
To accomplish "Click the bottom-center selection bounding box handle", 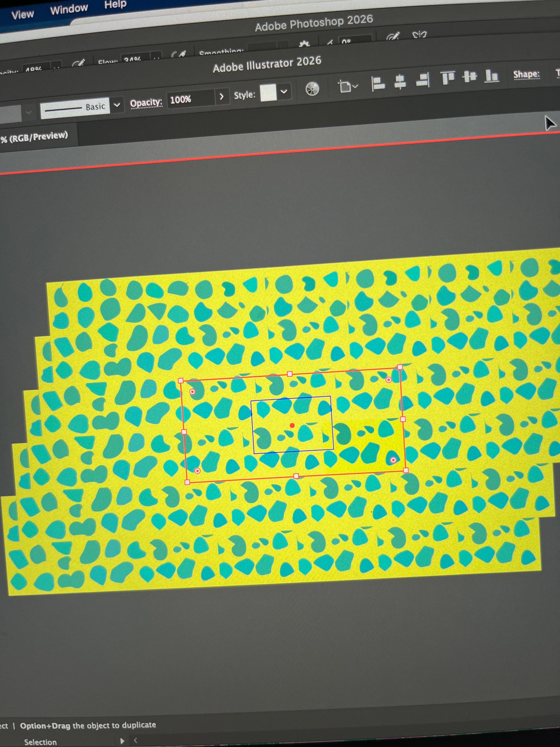I will coord(296,476).
